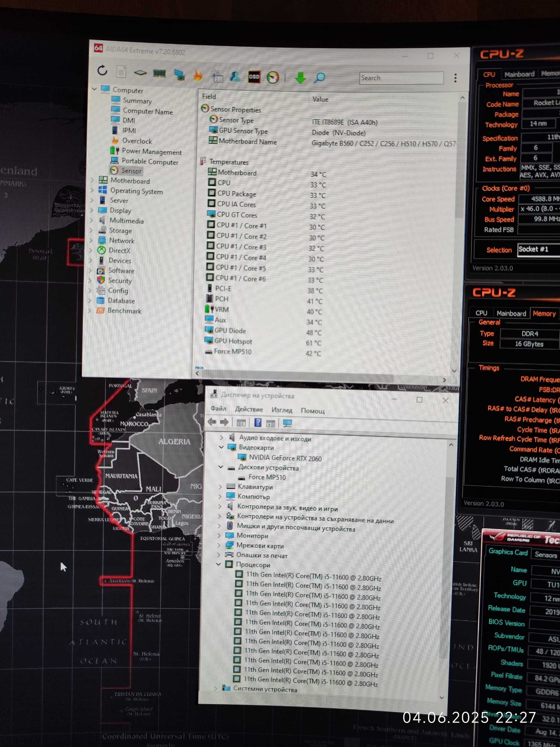Select the IPMI tree entry
The image size is (560, 747).
click(x=129, y=130)
